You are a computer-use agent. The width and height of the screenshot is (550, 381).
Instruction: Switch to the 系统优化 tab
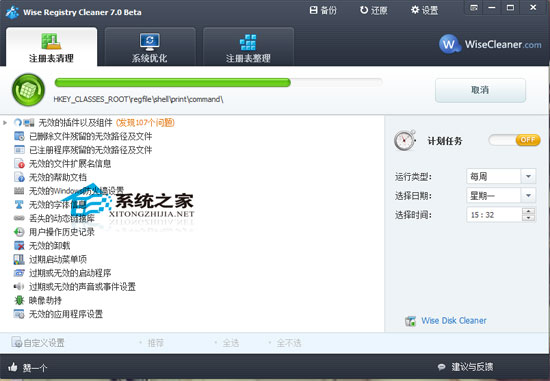[x=150, y=47]
